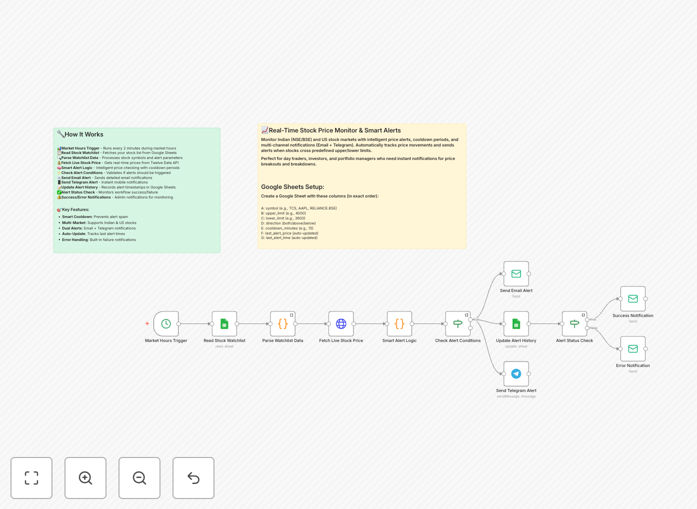Click the fit-to-view canvas button
697x509 pixels.
[x=32, y=478]
